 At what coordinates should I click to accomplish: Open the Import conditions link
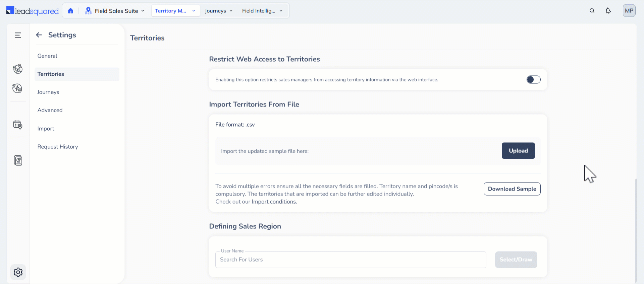(274, 202)
